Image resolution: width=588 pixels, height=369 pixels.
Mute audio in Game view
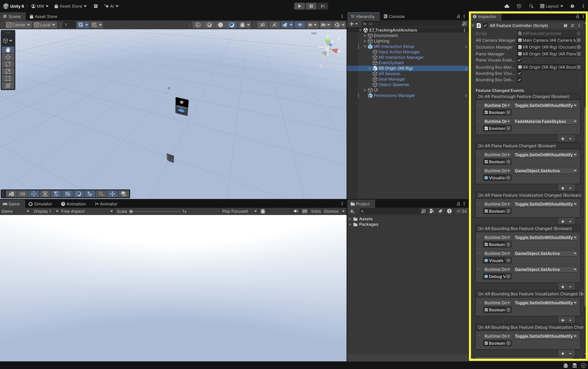click(296, 211)
